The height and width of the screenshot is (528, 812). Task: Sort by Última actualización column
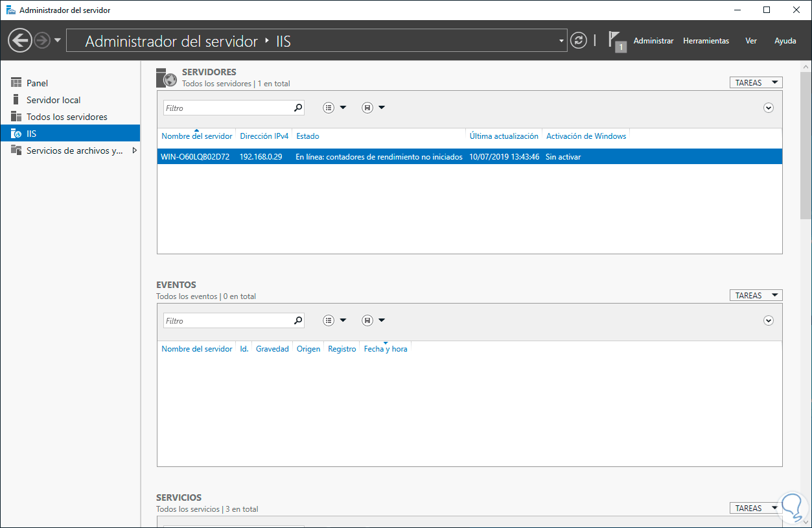click(504, 136)
